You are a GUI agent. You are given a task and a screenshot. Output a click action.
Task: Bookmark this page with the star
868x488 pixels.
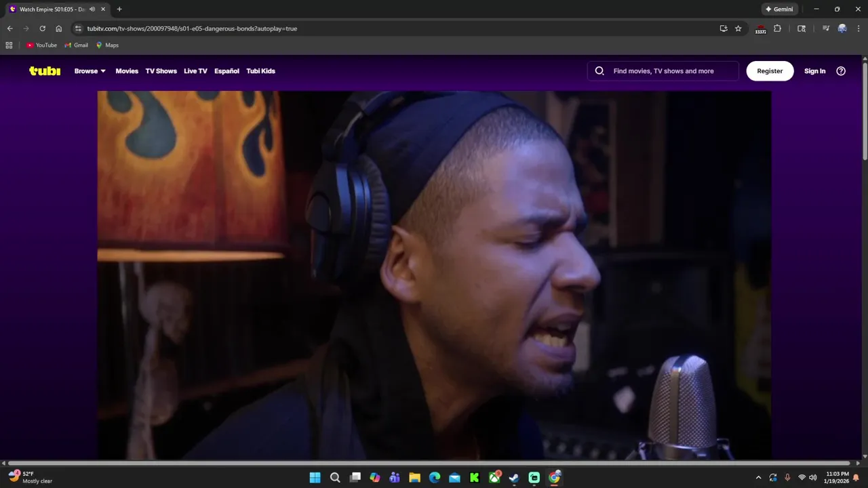point(738,28)
